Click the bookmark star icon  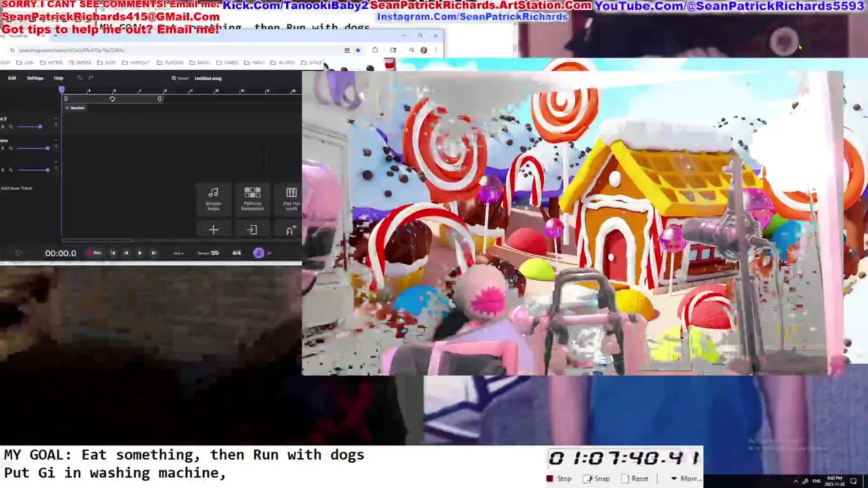358,50
